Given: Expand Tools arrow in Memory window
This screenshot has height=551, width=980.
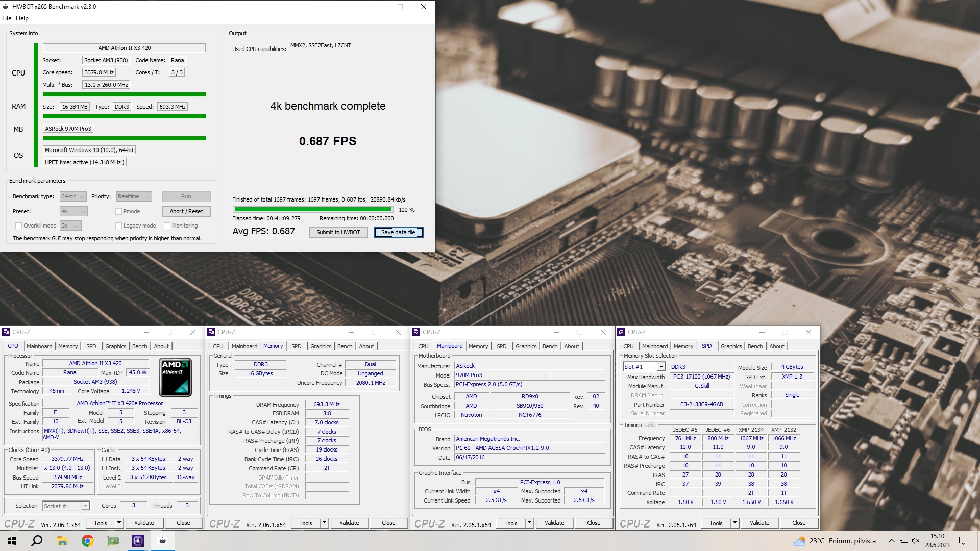Looking at the screenshot, I should point(324,523).
